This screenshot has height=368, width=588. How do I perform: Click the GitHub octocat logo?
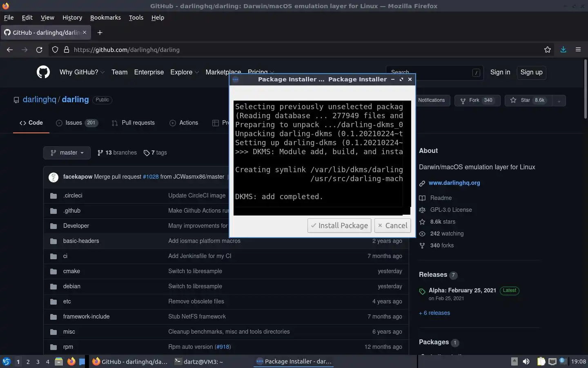[x=43, y=72]
